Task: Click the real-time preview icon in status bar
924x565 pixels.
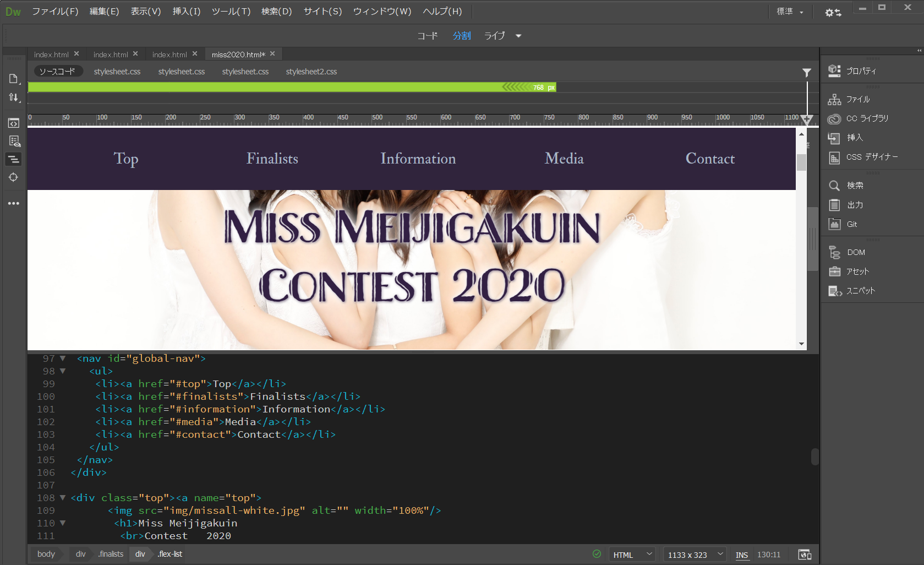Action: [x=805, y=555]
